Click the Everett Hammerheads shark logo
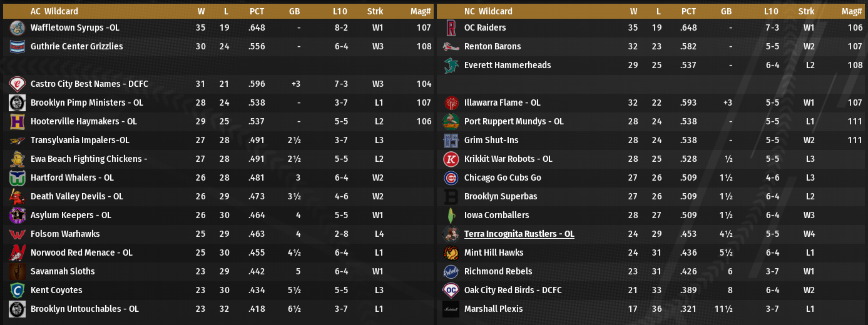Screen dimensions: 868x325 point(451,65)
